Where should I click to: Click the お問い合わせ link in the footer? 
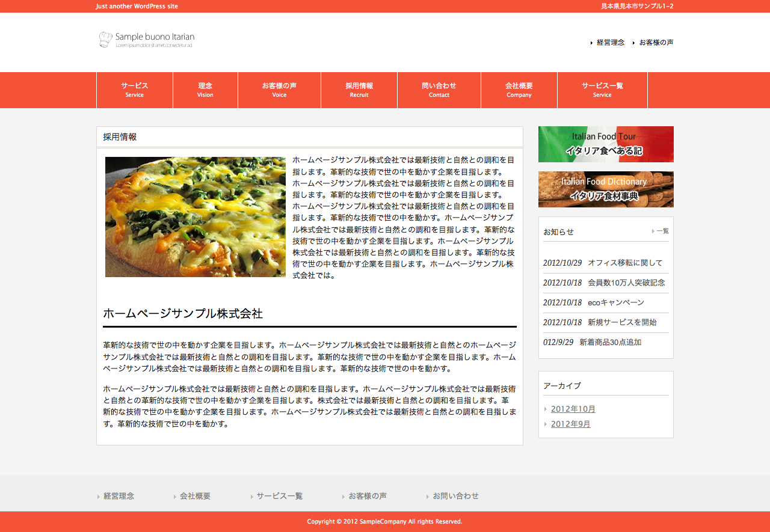tap(455, 496)
